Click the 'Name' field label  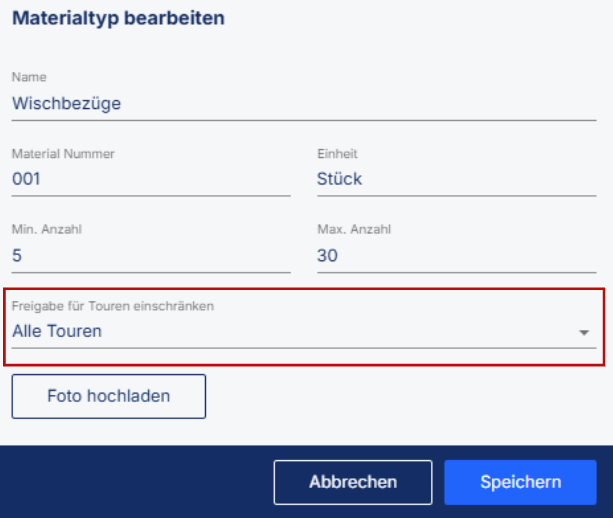pyautogui.click(x=24, y=77)
